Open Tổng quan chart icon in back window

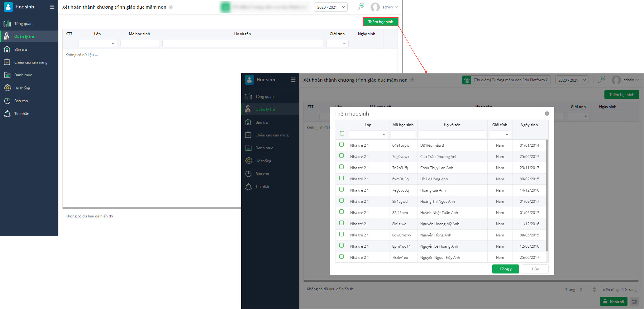tap(7, 24)
